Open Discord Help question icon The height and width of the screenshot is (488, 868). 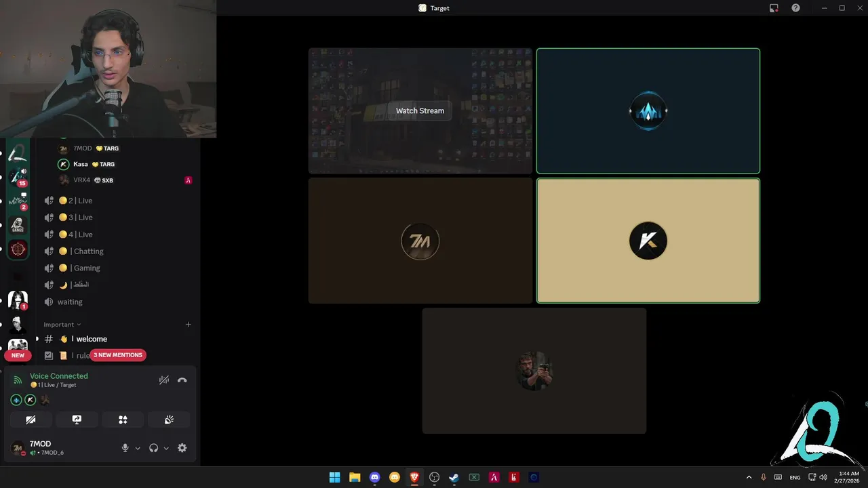[x=795, y=8]
